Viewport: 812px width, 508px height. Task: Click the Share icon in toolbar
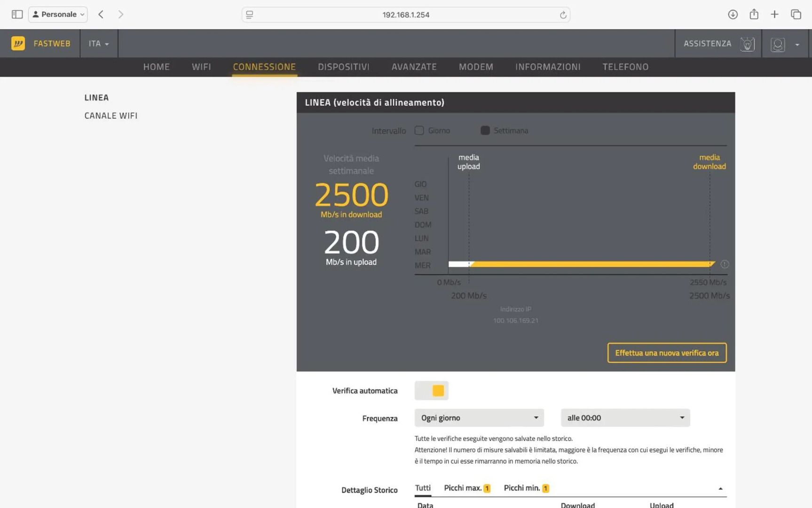click(754, 15)
